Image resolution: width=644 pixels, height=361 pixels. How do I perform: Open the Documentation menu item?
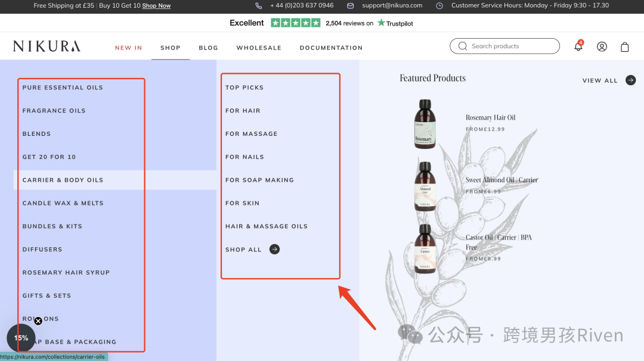coord(331,48)
